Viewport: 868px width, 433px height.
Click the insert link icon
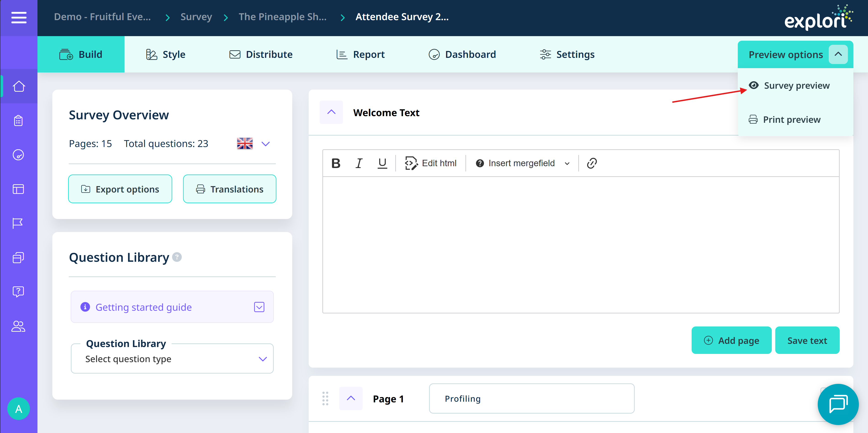(592, 163)
